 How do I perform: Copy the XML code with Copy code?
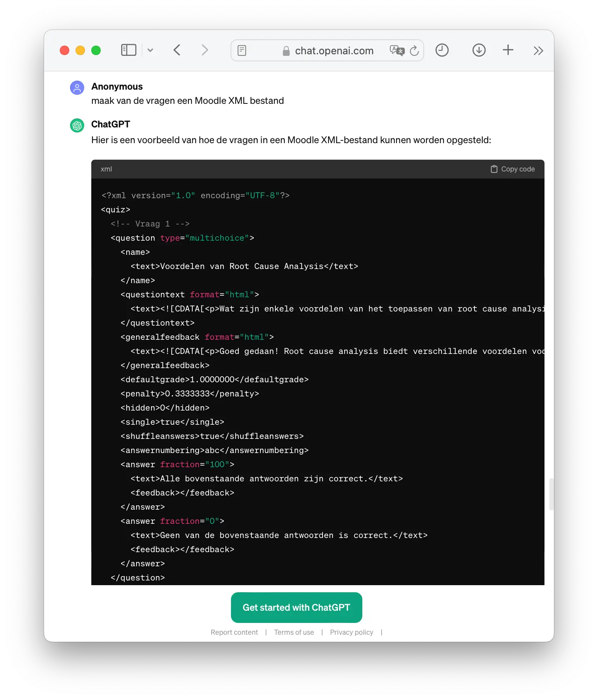click(513, 169)
